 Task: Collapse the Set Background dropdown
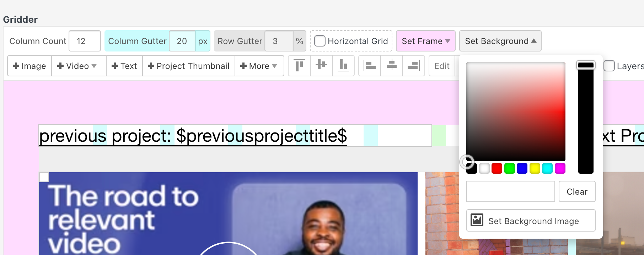tap(500, 41)
